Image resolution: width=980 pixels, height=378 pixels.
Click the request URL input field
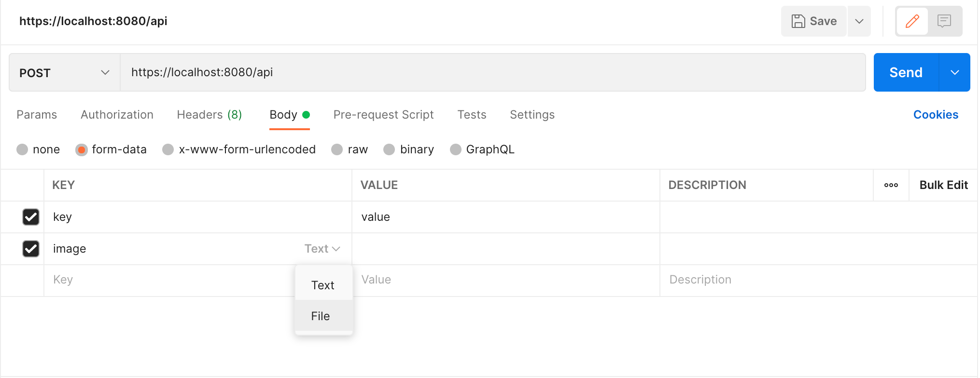[492, 72]
